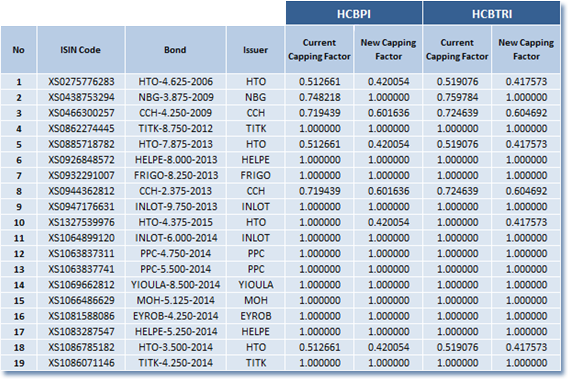The height and width of the screenshot is (380, 570).
Task: Select ISIN code XS0275776283
Action: coord(81,81)
